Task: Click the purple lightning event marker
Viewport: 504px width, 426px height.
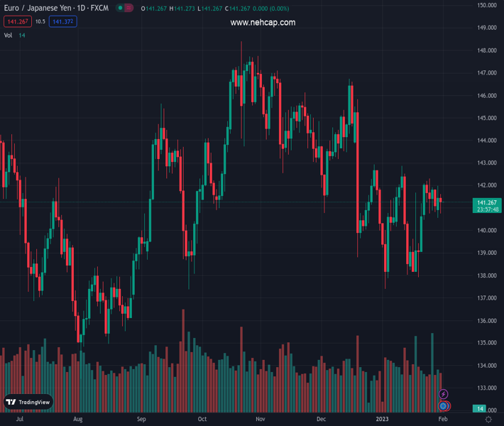Action: 444,394
